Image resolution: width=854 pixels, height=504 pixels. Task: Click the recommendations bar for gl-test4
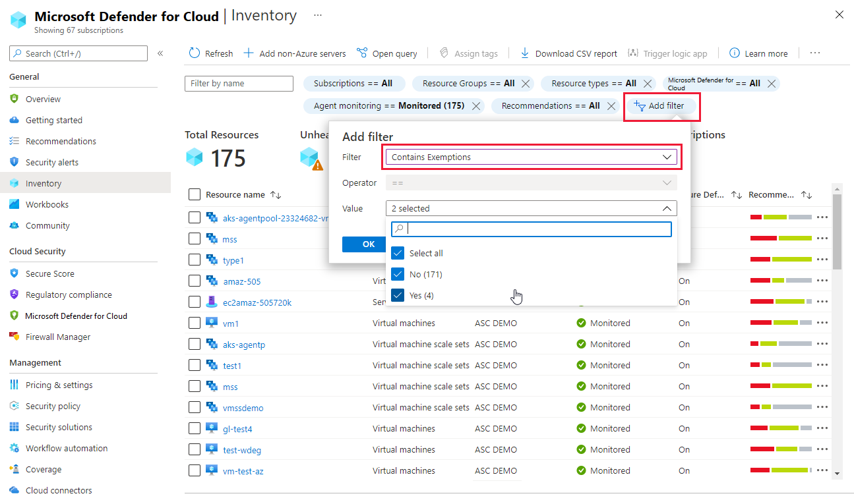781,428
